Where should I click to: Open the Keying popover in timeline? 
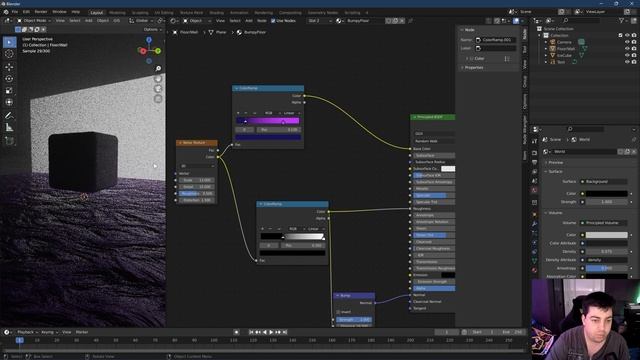point(49,332)
